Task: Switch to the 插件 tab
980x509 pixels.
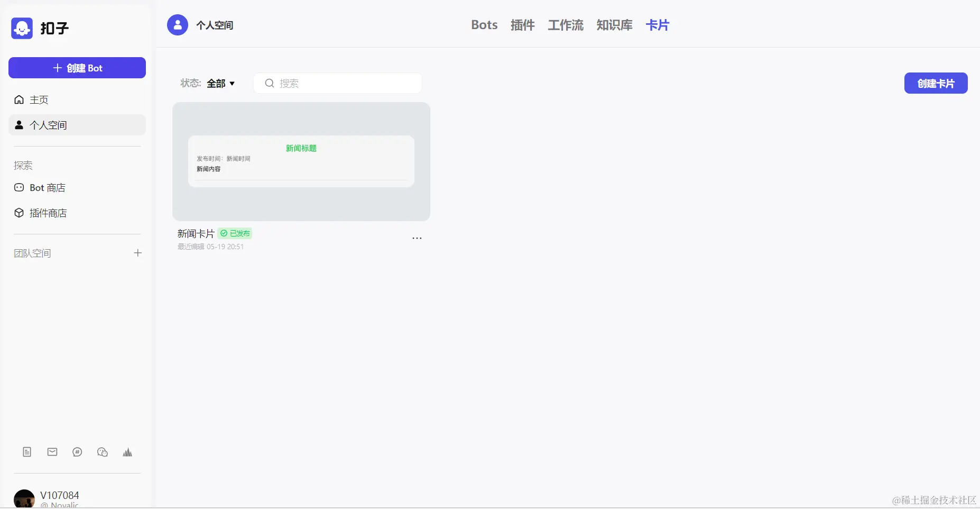Action: [x=523, y=25]
